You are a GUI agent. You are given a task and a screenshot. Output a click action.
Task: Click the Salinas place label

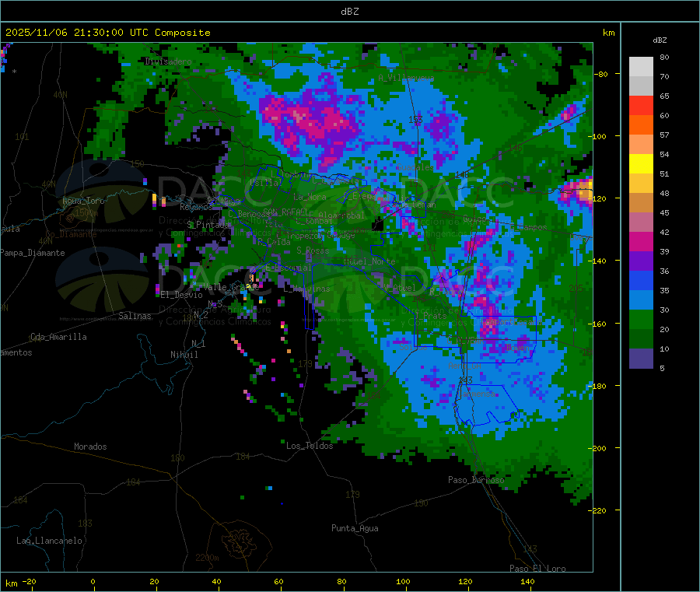(x=135, y=316)
